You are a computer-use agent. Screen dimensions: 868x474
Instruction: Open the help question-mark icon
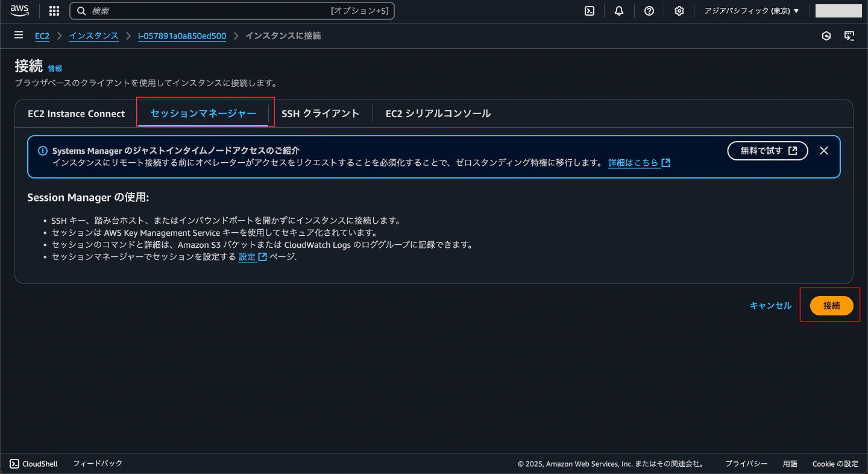coord(649,10)
